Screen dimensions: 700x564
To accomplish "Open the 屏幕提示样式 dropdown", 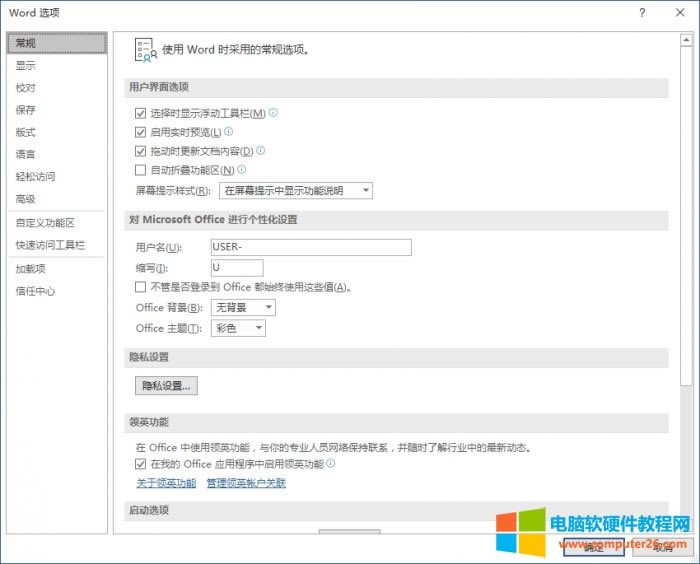I will (296, 191).
